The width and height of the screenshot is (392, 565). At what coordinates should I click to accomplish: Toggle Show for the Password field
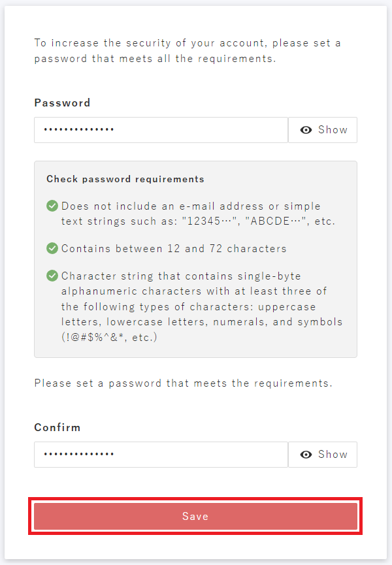323,130
